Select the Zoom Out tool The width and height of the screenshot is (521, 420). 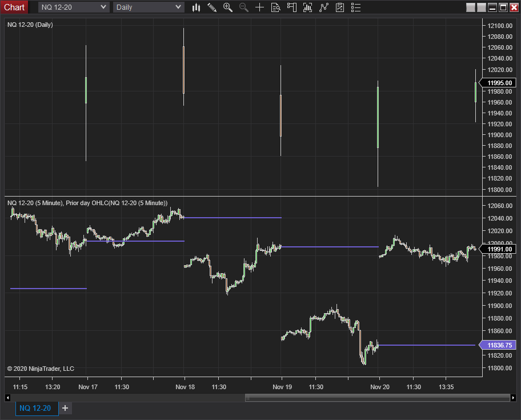[243, 7]
